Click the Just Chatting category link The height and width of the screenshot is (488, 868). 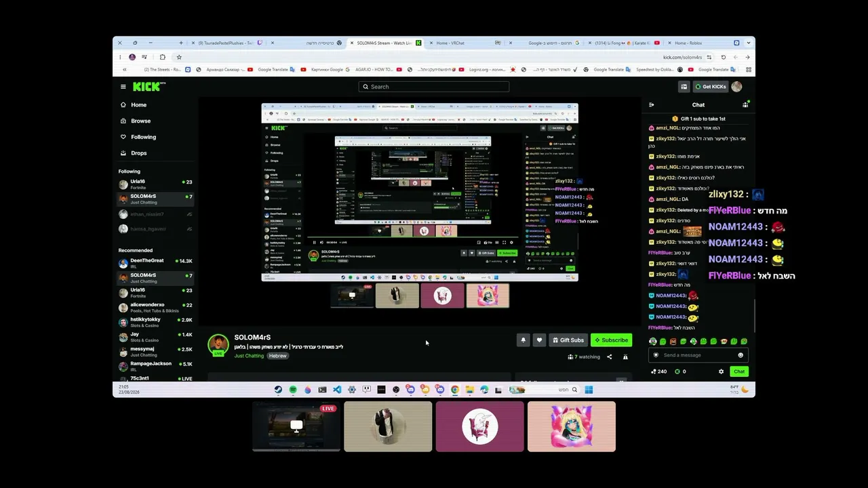pos(249,356)
